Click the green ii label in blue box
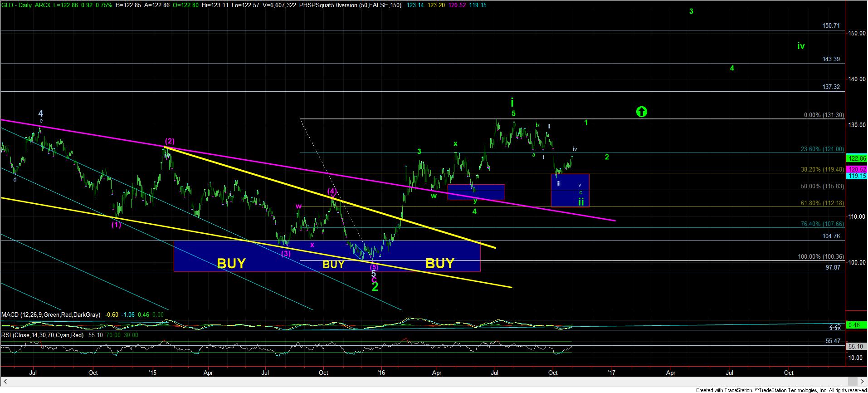The height and width of the screenshot is (393, 868). tap(581, 202)
